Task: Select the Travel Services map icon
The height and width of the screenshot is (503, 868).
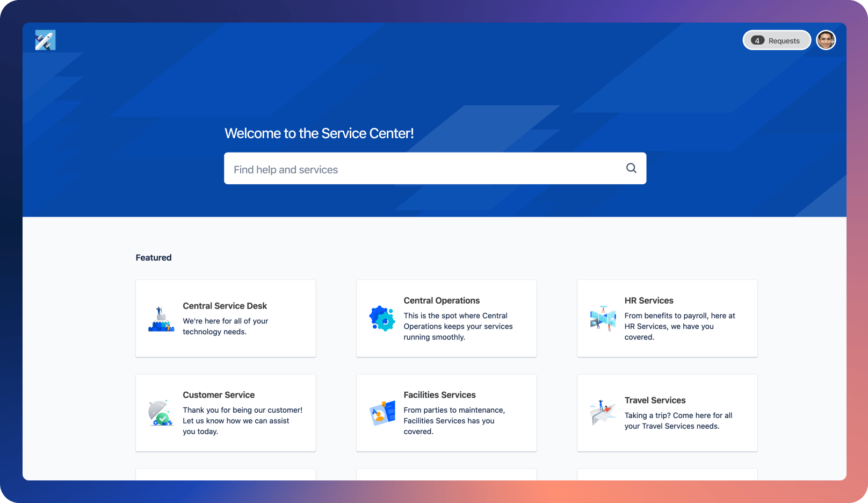Action: 603,413
